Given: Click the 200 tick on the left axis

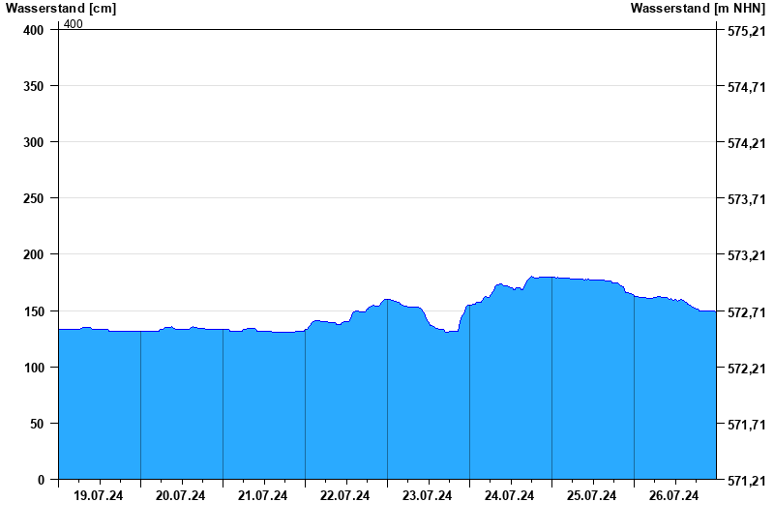Looking at the screenshot, I should (x=34, y=254).
